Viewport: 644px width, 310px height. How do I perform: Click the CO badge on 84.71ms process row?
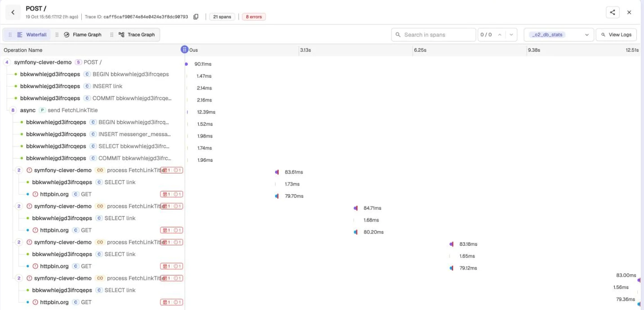[x=100, y=206]
